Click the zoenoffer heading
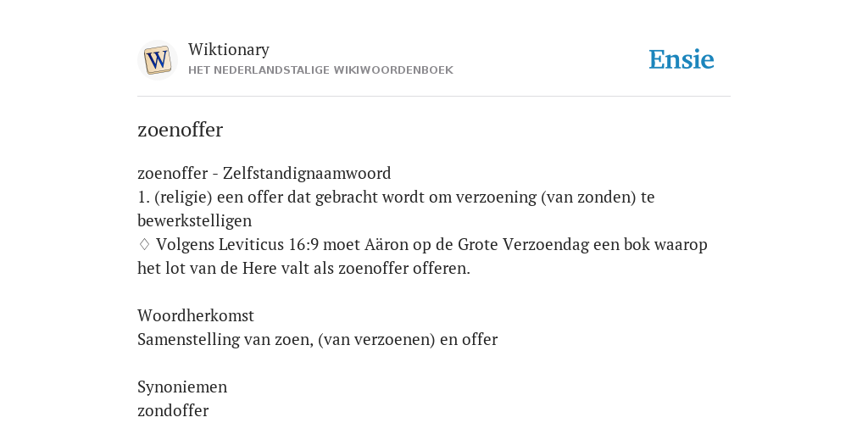 pos(180,130)
